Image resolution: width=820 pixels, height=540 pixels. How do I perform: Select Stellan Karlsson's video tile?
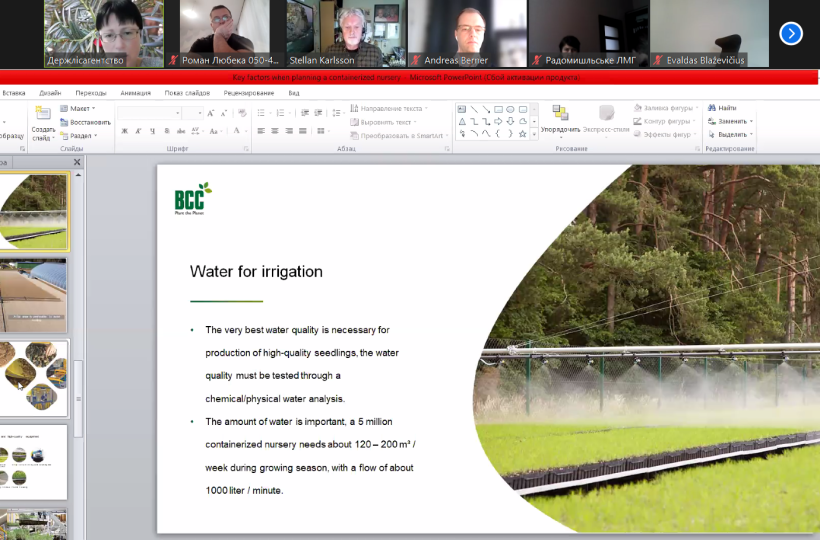(345, 33)
